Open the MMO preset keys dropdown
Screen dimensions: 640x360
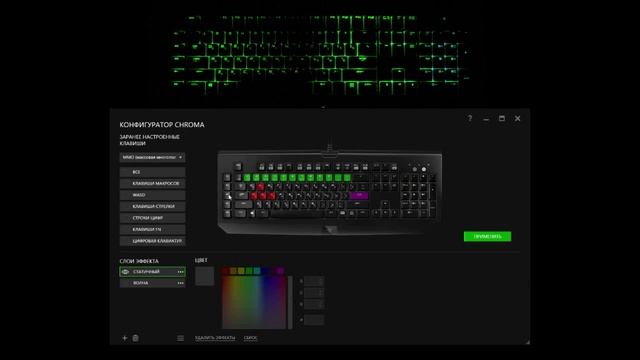click(152, 157)
